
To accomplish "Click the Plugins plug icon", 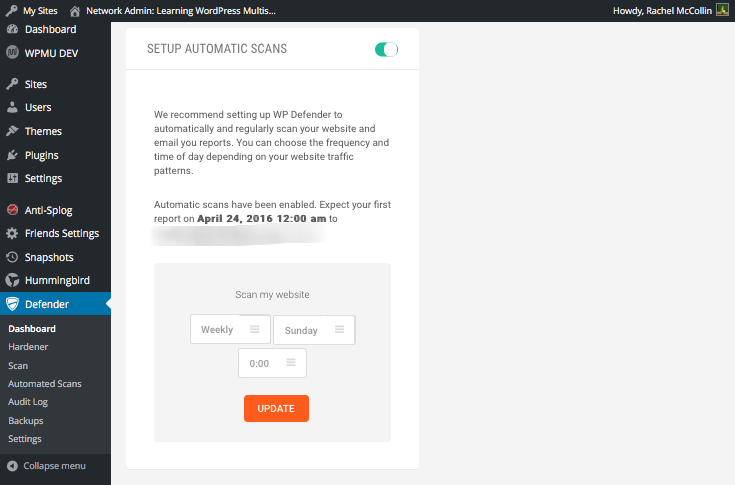I will point(12,155).
